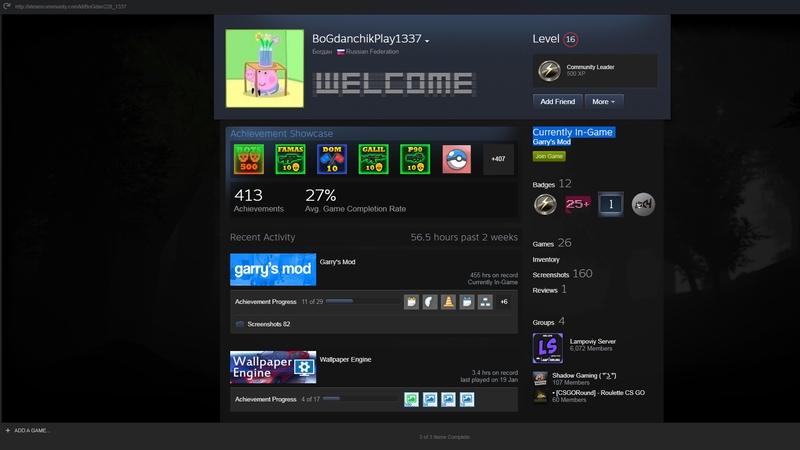Click first Garry's Mod achievement icon
Screen dimensions: 800x450
tap(411, 302)
